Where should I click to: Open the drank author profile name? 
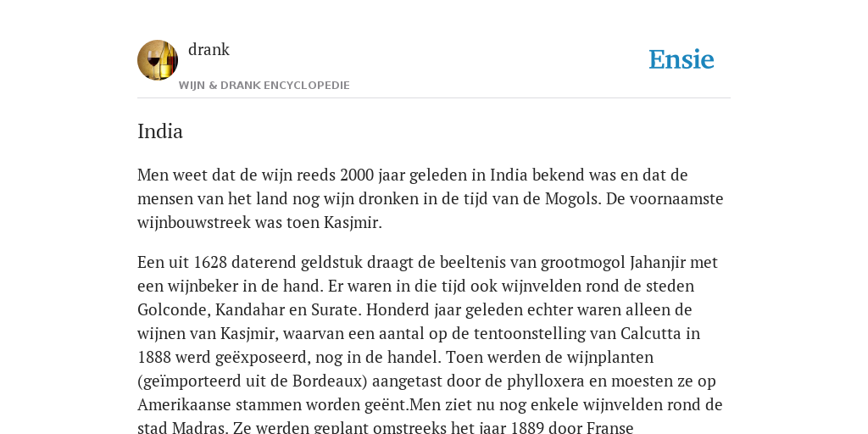(x=209, y=49)
